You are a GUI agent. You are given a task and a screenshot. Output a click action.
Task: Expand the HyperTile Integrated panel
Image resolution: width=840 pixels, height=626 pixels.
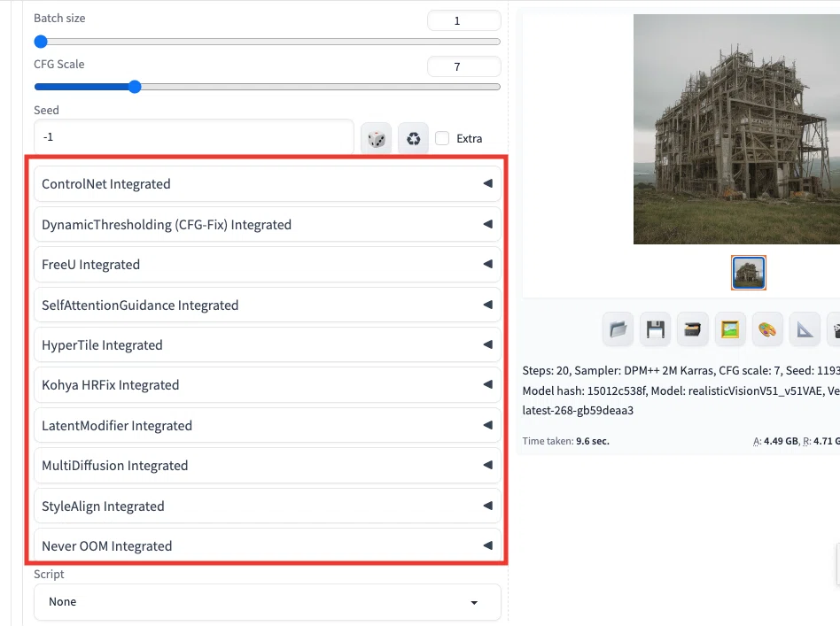tap(268, 344)
